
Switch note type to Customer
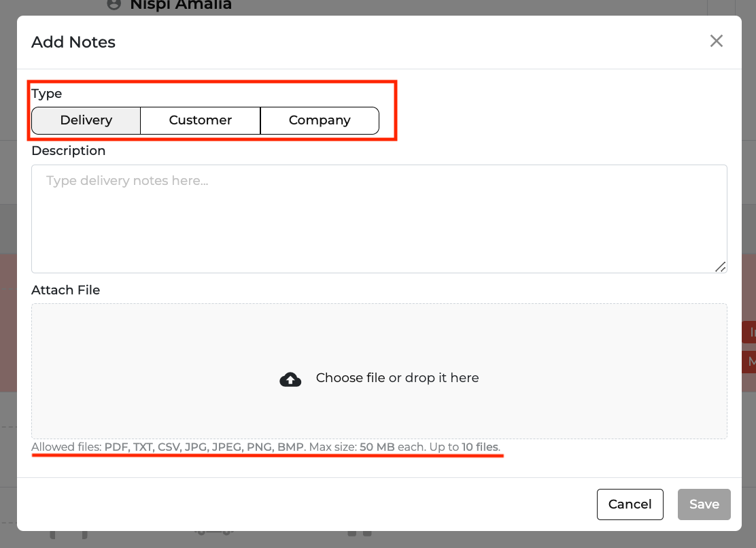201,120
